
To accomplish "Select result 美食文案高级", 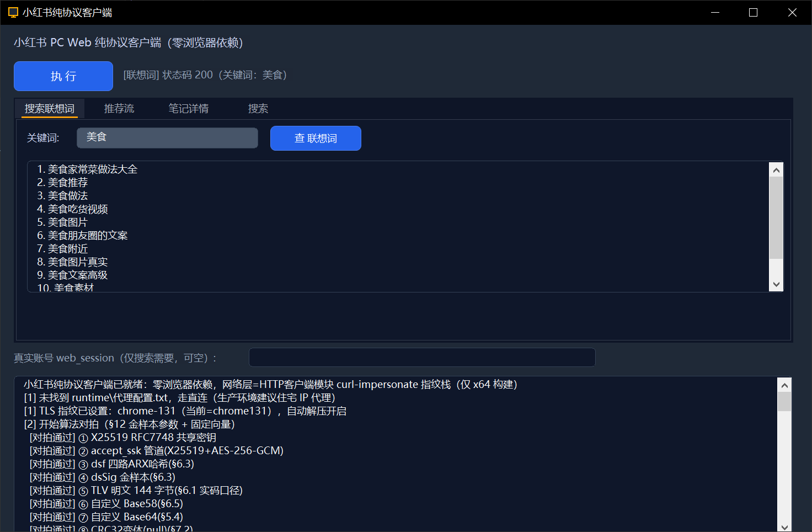I will [x=72, y=275].
